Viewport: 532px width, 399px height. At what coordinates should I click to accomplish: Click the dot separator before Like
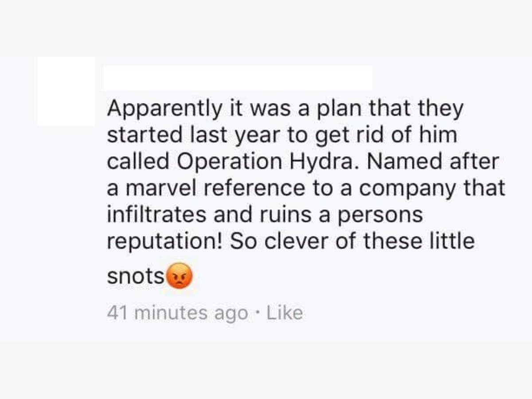click(256, 313)
